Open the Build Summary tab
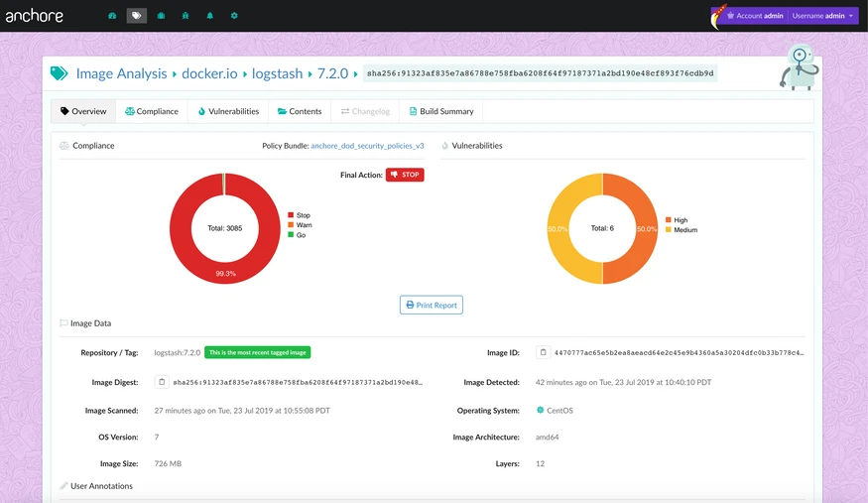Screen dimensions: 868x503 (x=441, y=111)
